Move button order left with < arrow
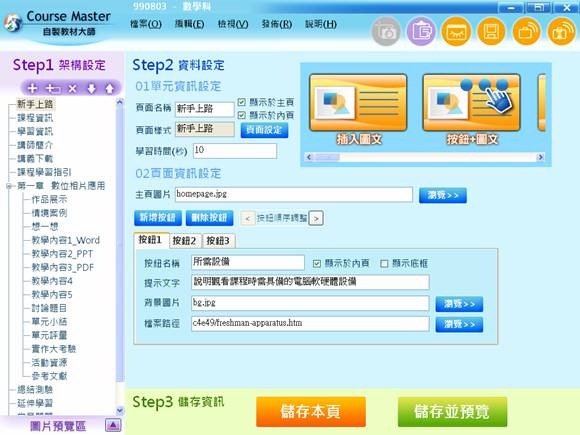This screenshot has width=580, height=435. 248,218
